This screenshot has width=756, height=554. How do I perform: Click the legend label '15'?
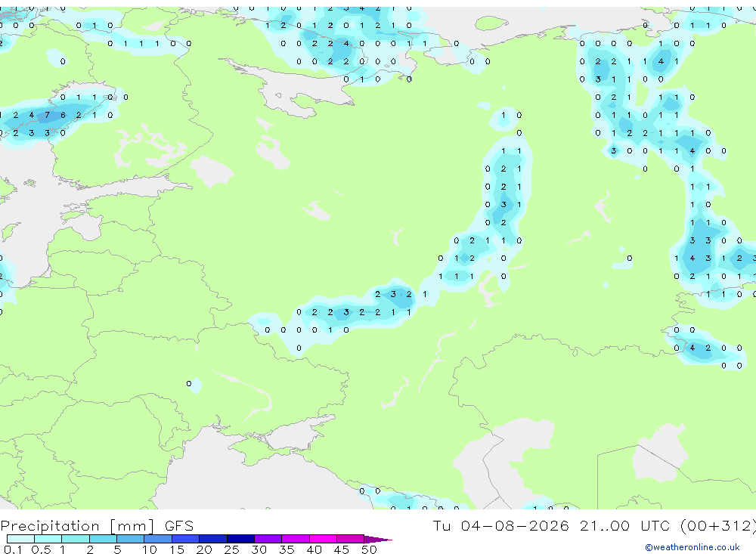pyautogui.click(x=177, y=549)
